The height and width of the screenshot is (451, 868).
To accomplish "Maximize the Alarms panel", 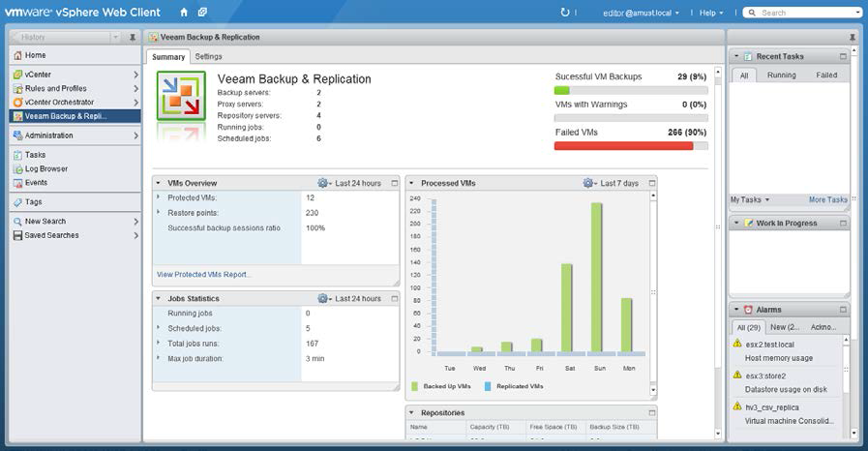I will [843, 310].
